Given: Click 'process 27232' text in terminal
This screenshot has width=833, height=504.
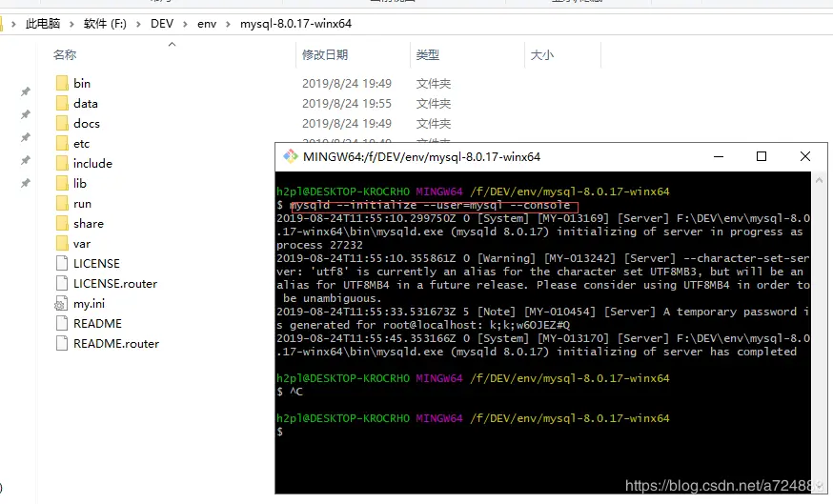Looking at the screenshot, I should pyautogui.click(x=319, y=246).
